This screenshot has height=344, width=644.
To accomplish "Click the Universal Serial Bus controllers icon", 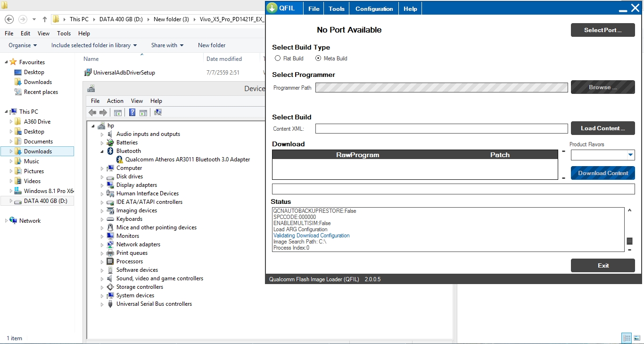I will (110, 304).
